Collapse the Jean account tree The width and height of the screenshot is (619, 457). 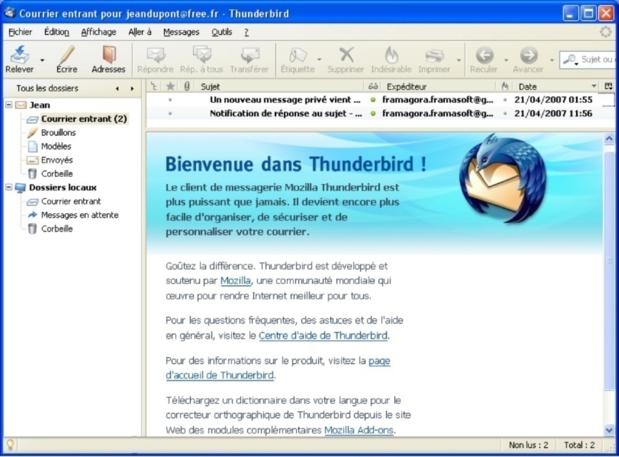9,105
